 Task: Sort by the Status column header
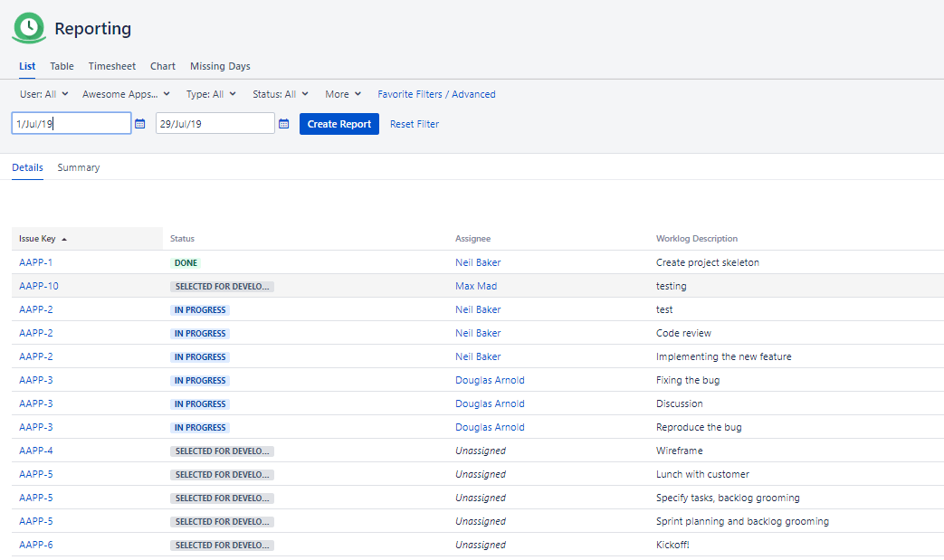(x=182, y=239)
